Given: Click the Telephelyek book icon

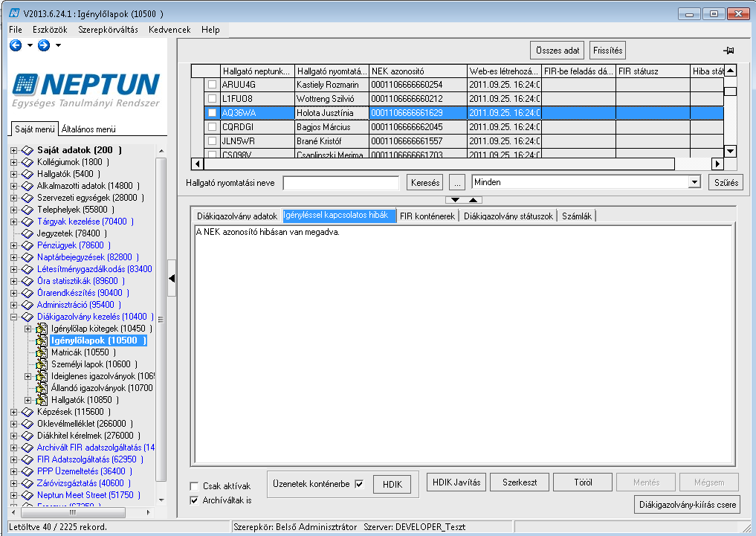Looking at the screenshot, I should pos(28,210).
